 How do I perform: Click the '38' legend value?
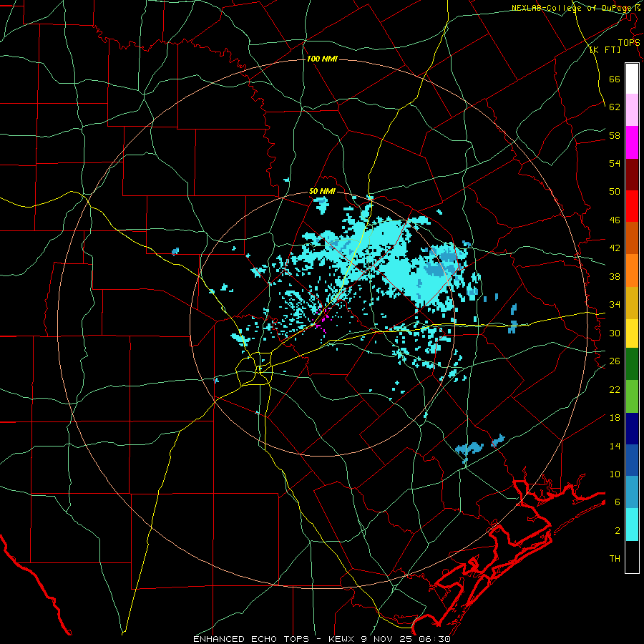point(615,276)
